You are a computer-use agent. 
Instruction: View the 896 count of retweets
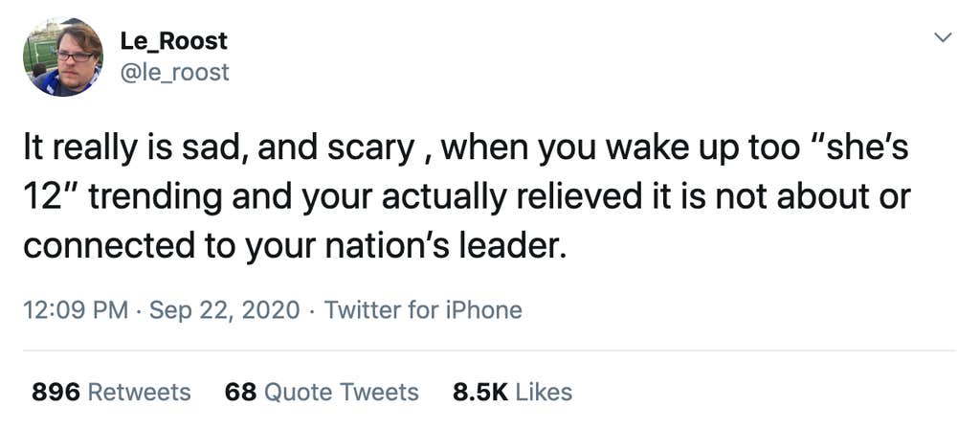click(x=56, y=392)
